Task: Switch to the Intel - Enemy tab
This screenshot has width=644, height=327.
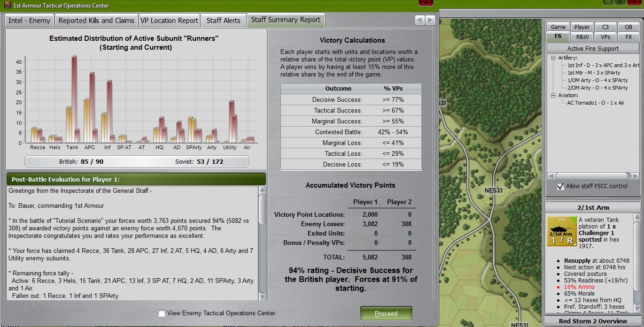Action: (29, 20)
